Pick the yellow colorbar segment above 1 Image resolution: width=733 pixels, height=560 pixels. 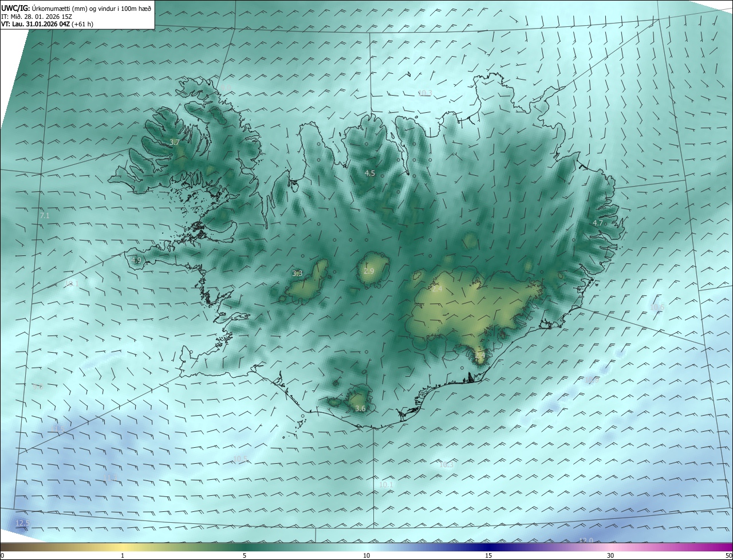(x=123, y=547)
